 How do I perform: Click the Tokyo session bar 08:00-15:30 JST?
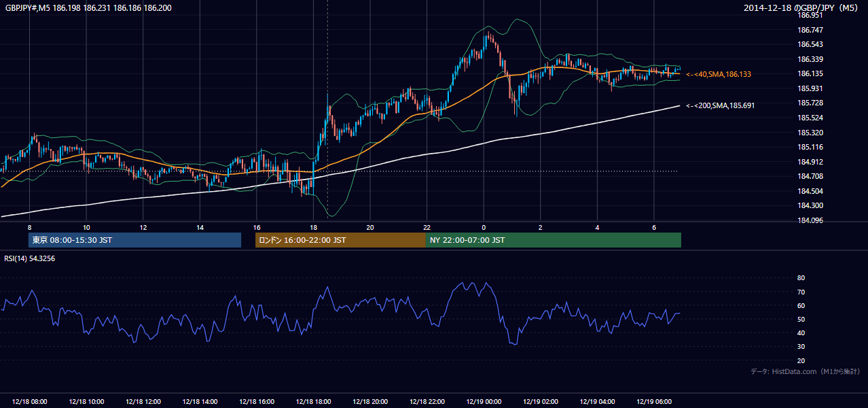pyautogui.click(x=134, y=240)
